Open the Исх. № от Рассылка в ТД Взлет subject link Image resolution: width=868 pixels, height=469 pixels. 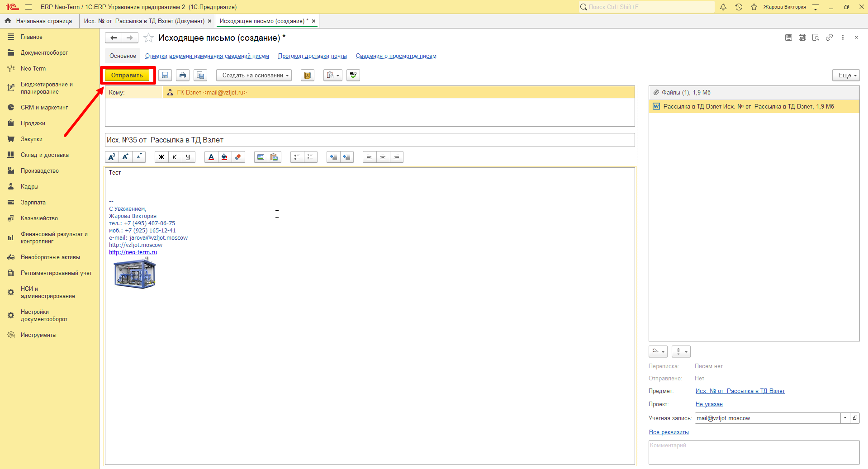[740, 391]
